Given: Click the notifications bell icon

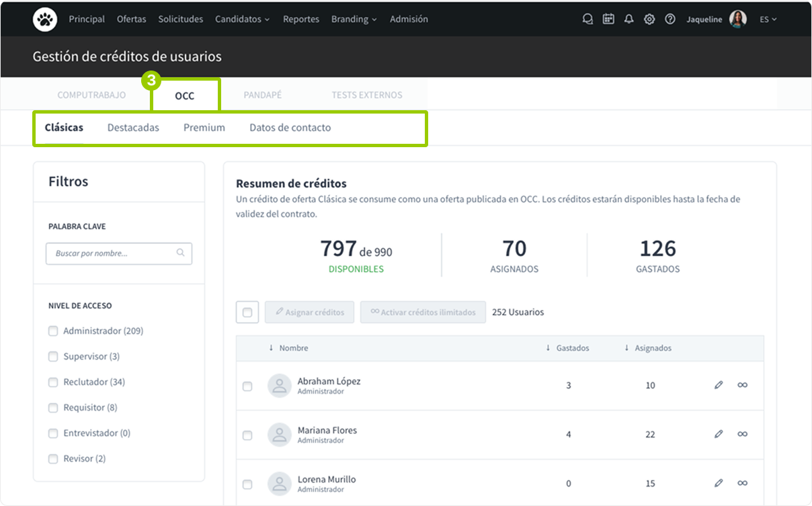Looking at the screenshot, I should tap(628, 19).
